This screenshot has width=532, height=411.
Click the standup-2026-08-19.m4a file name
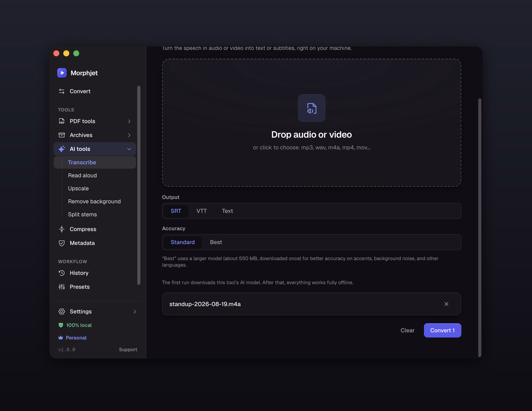tap(205, 304)
